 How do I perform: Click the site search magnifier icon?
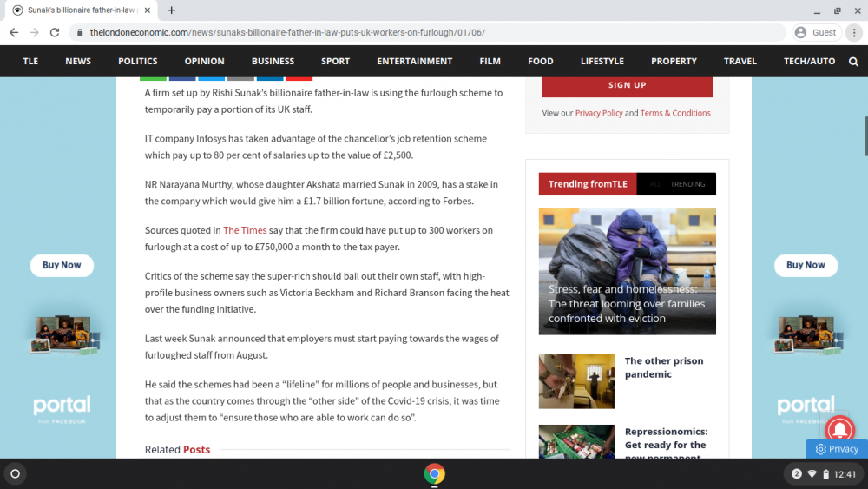853,62
